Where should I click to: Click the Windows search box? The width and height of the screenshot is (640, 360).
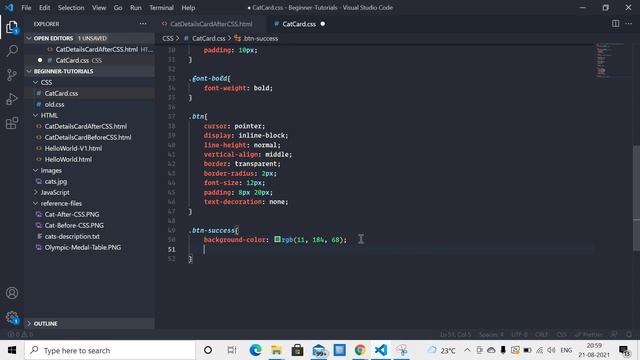(110, 350)
